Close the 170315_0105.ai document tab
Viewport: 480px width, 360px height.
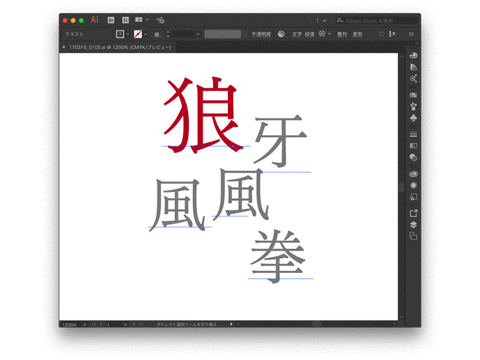tap(64, 47)
